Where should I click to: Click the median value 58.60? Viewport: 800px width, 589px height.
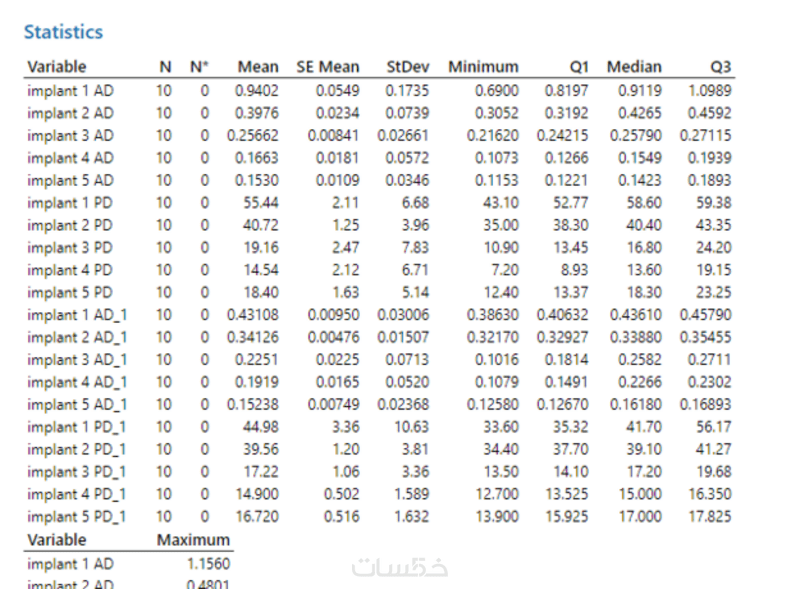tap(644, 203)
